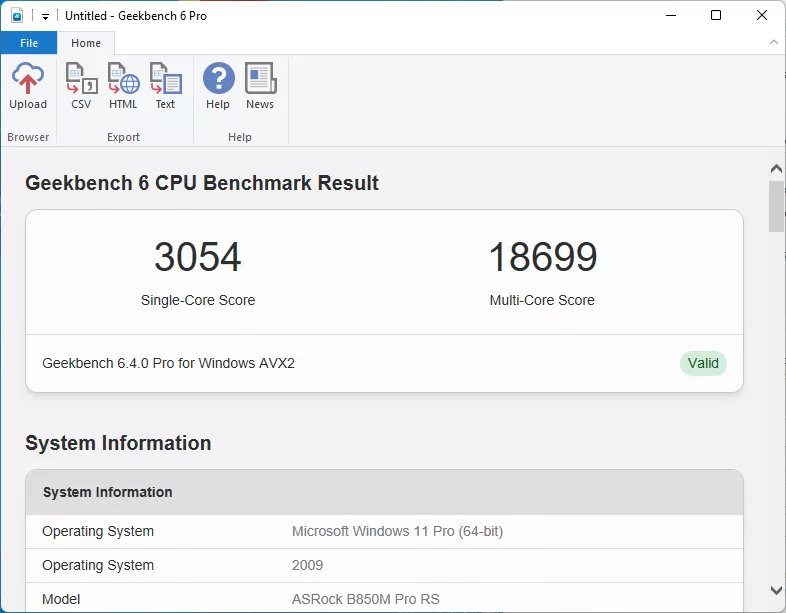Export results as HTML
The height and width of the screenshot is (613, 786).
point(123,87)
